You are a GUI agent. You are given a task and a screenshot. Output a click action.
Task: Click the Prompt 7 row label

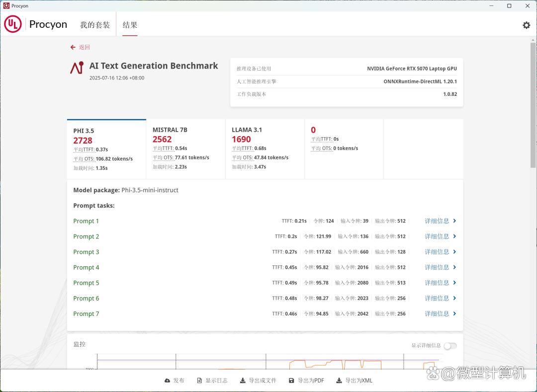click(x=86, y=314)
